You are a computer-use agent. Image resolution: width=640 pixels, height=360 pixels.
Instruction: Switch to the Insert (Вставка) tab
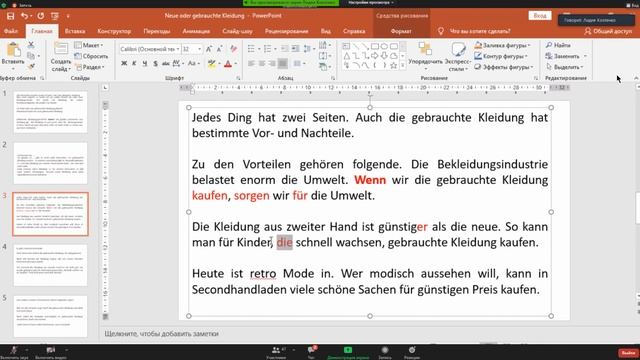(75, 31)
